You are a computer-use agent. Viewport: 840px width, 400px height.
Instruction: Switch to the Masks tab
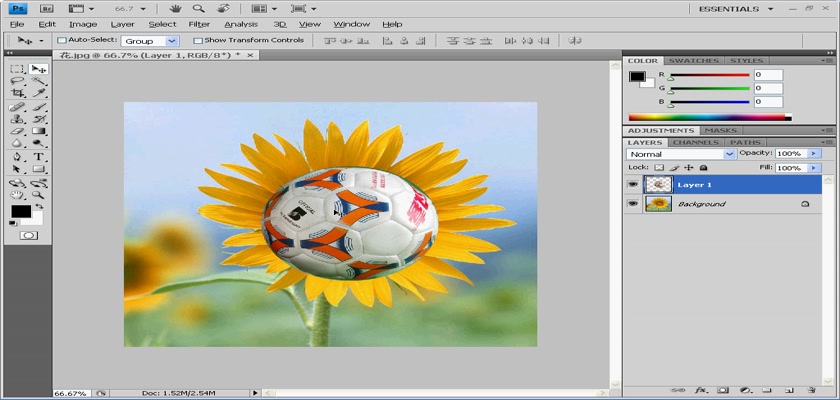(720, 130)
